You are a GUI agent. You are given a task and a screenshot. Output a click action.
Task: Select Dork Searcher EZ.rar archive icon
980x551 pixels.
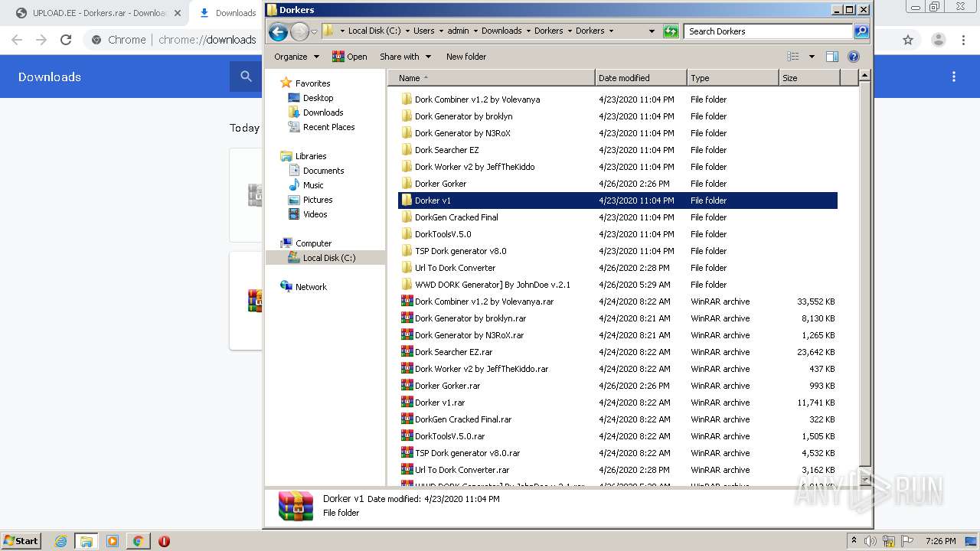(407, 352)
